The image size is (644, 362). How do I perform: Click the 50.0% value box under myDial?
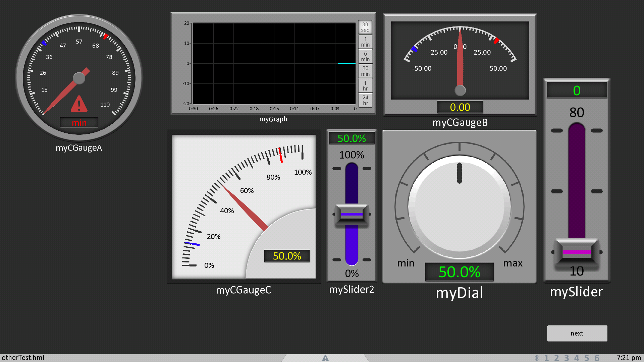tap(459, 272)
